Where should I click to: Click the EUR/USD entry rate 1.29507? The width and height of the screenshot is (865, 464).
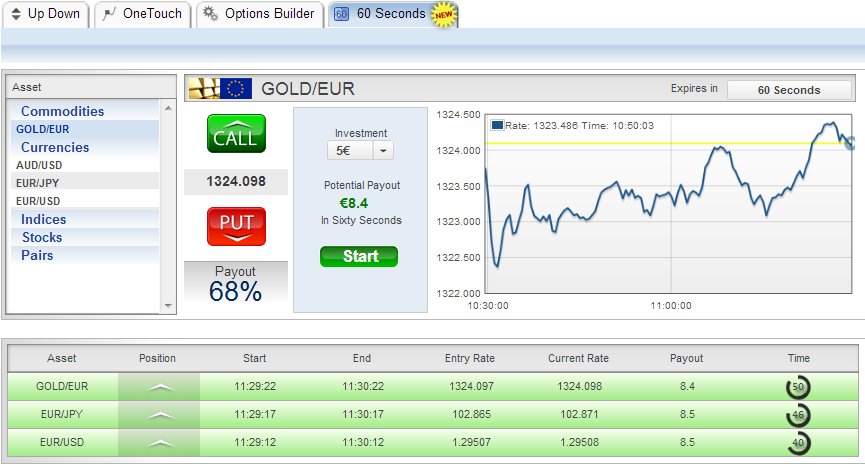coord(471,442)
